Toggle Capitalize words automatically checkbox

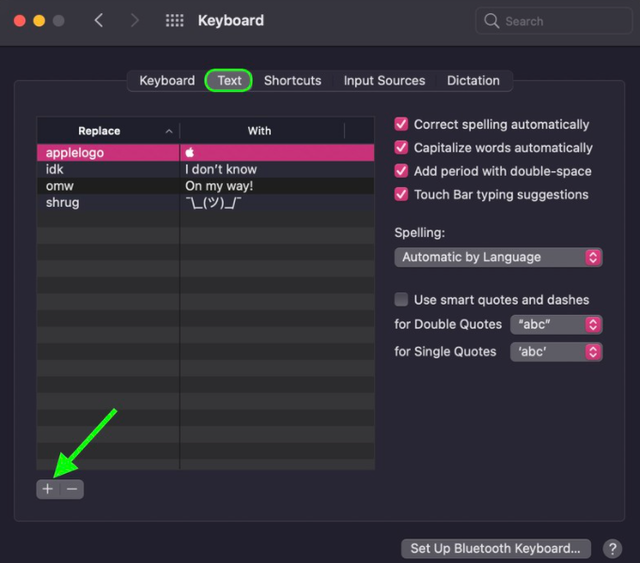tap(402, 148)
